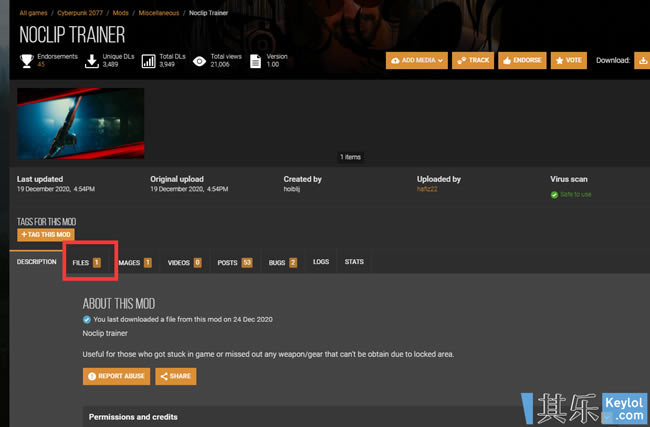
Task: Open the Images tab
Action: [135, 262]
